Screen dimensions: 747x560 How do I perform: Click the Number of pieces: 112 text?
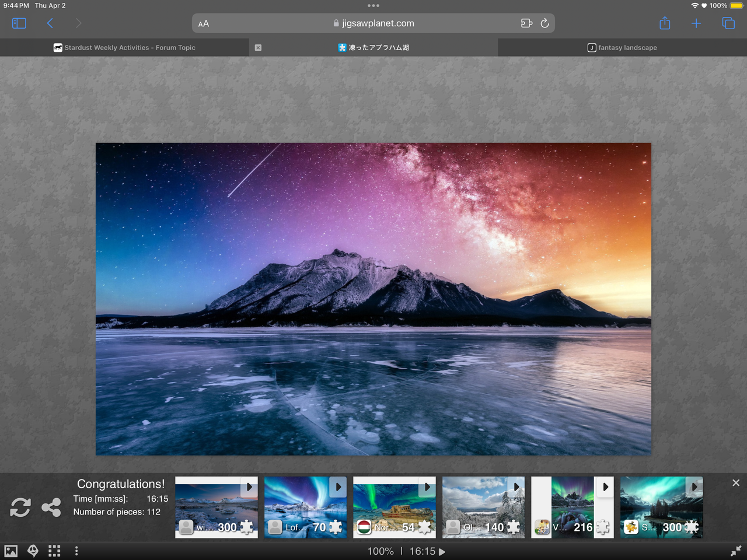click(117, 512)
